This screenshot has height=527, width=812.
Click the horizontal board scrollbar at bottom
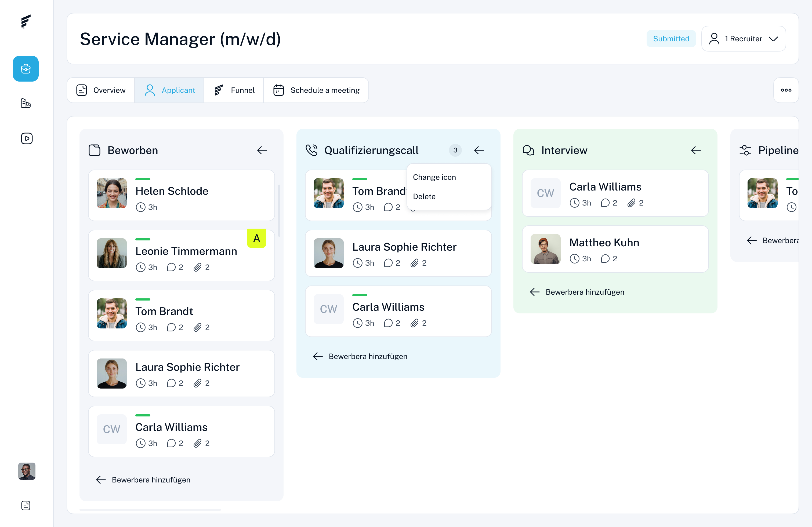150,510
